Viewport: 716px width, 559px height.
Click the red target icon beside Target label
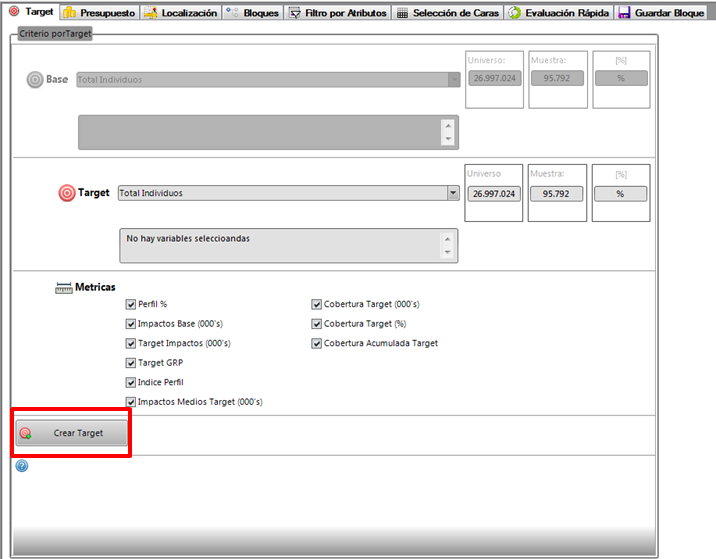tap(66, 193)
